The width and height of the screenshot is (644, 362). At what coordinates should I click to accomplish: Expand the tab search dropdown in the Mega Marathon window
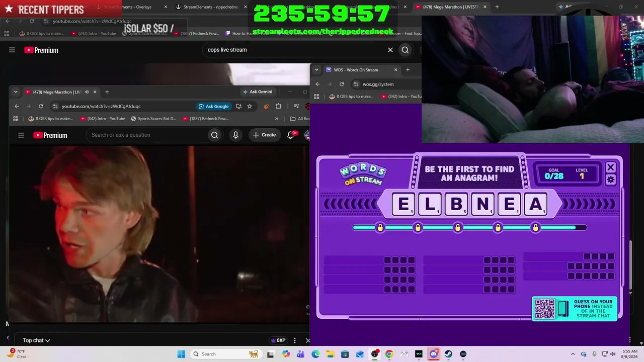[16, 92]
